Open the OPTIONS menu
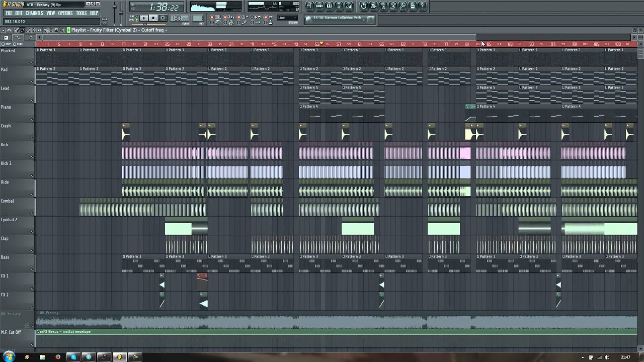Image resolution: width=644 pixels, height=362 pixels. pos(65,13)
